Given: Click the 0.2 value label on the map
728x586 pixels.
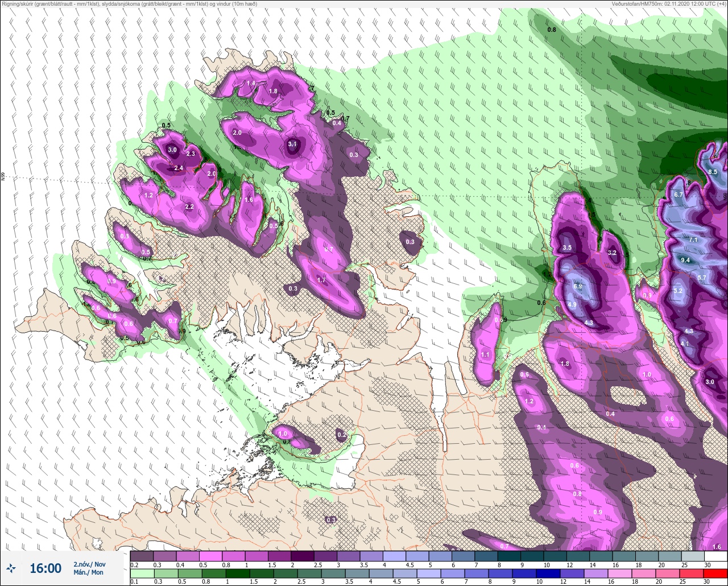Looking at the screenshot, I should pos(342,435).
